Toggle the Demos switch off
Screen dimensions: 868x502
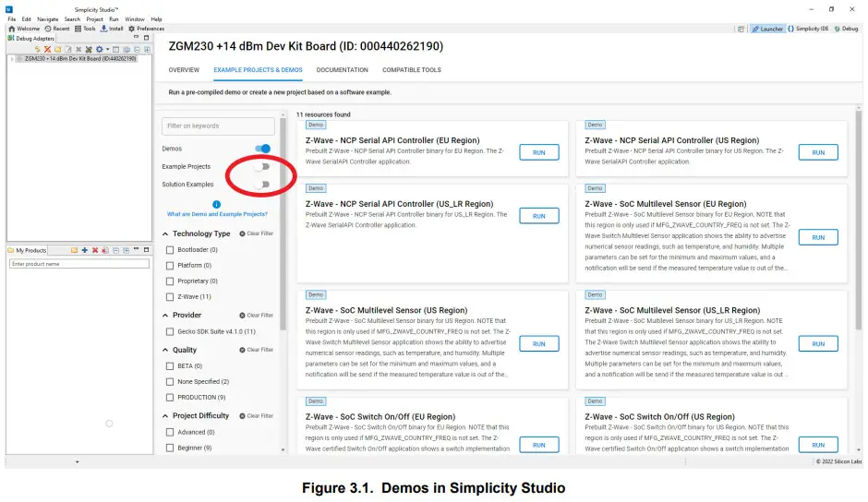pyautogui.click(x=263, y=149)
